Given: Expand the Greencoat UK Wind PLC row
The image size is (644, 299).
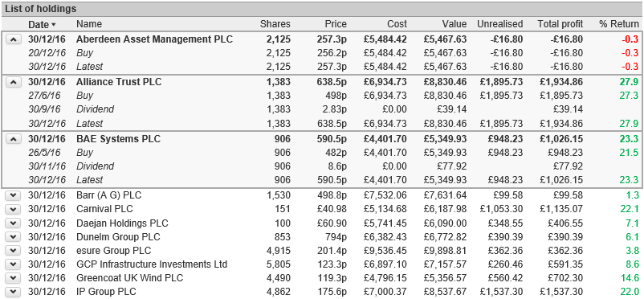Looking at the screenshot, I should coord(14,278).
